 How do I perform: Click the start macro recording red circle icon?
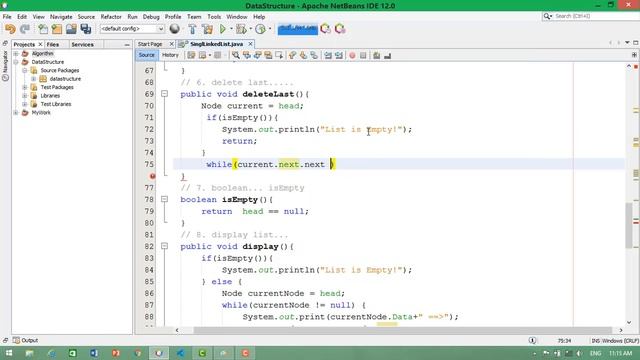(352, 55)
